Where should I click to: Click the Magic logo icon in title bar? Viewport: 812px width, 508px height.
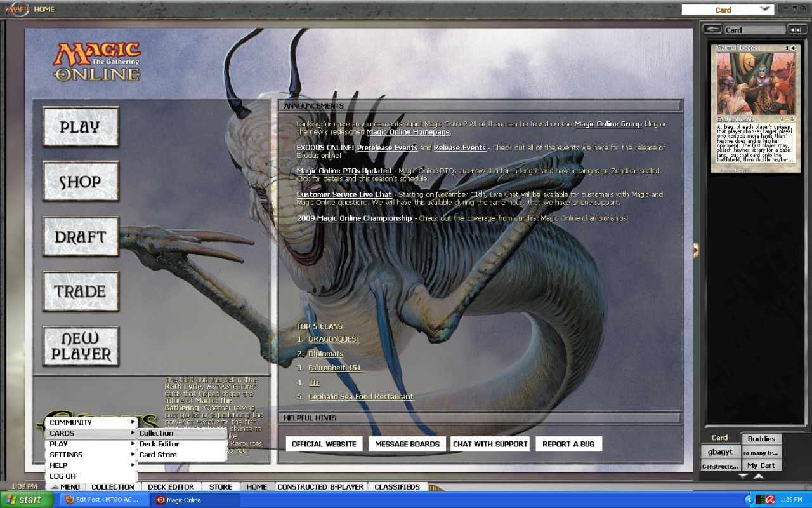17,9
